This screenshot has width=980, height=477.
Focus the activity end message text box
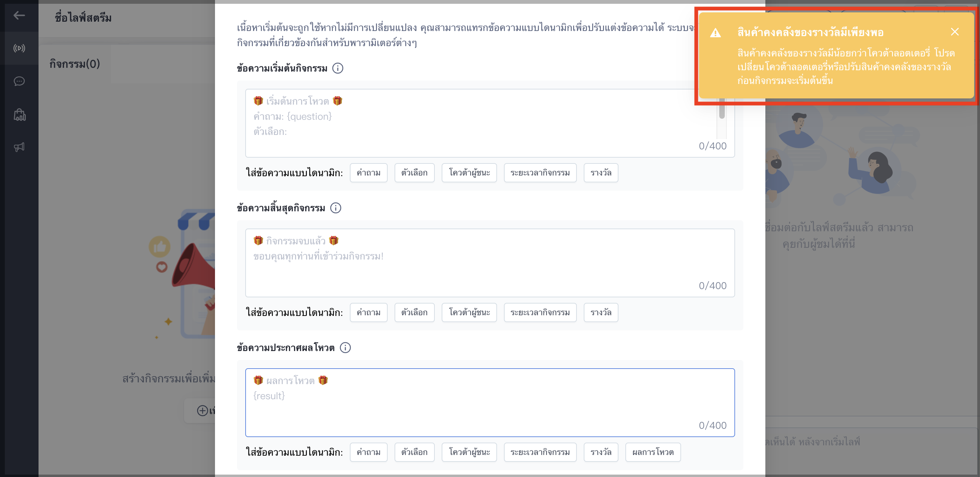[489, 263]
